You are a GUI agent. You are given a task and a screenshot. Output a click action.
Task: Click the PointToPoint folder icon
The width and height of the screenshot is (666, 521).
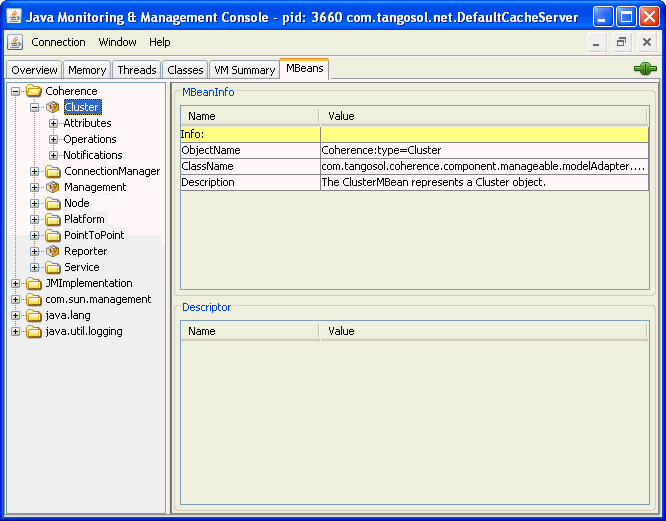(53, 235)
